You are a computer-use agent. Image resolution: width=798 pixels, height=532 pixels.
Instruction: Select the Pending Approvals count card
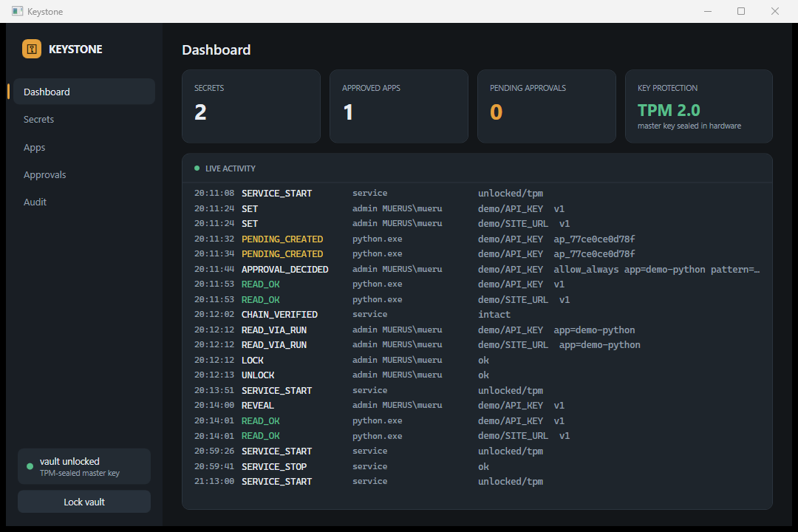pyautogui.click(x=547, y=106)
